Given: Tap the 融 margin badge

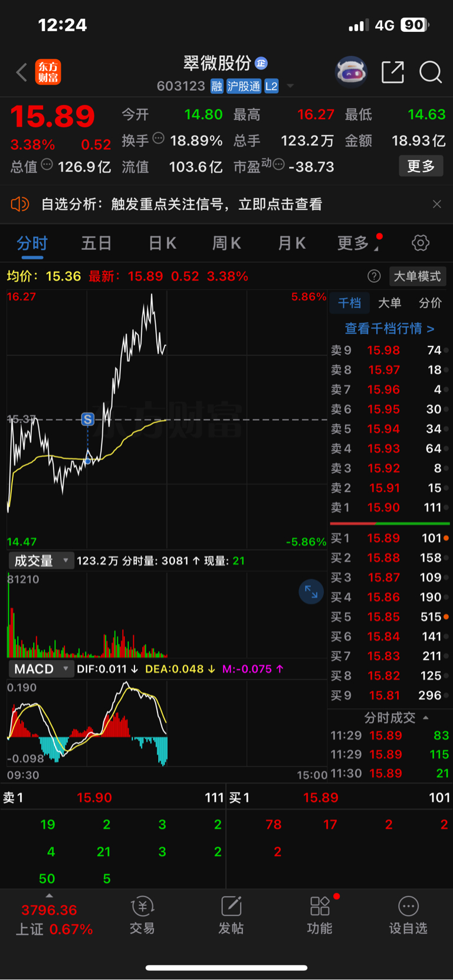Looking at the screenshot, I should click(216, 86).
